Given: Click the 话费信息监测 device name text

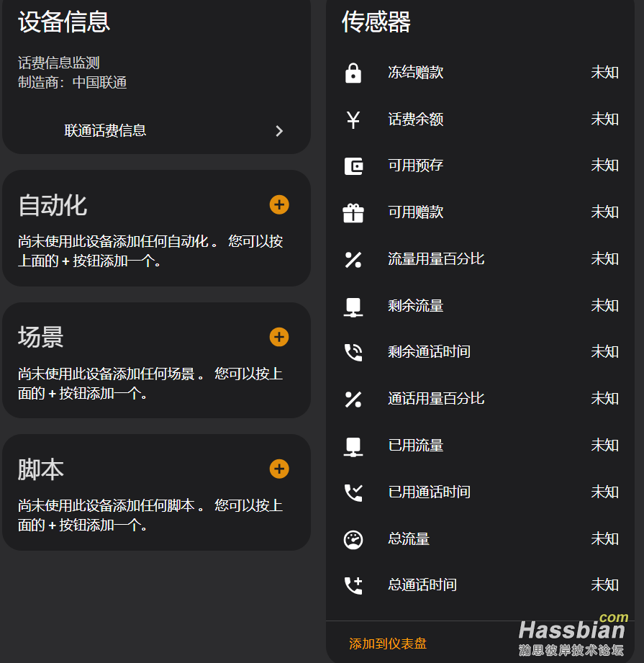Looking at the screenshot, I should pos(59,63).
